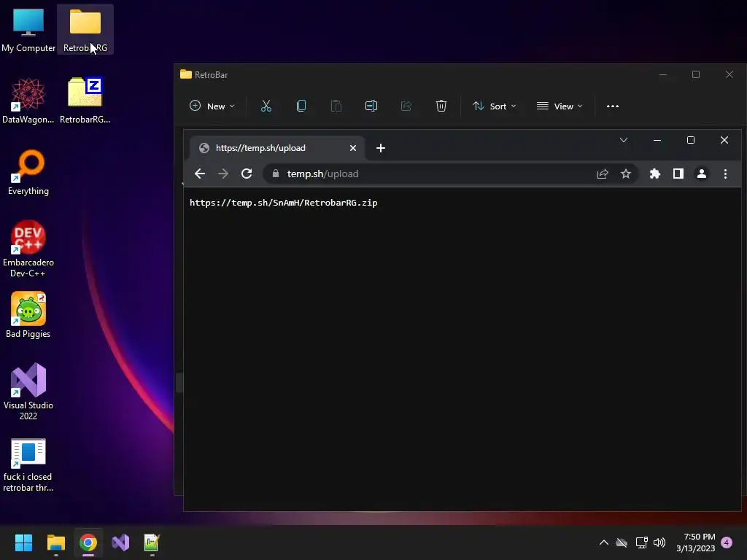
Task: Bookmark this tab with star icon
Action: click(x=626, y=174)
